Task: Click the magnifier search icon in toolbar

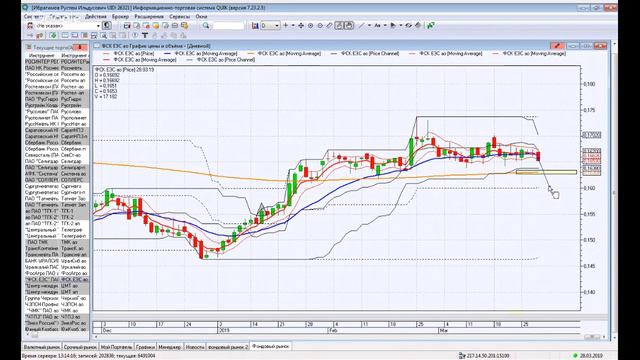Action: 206,26
